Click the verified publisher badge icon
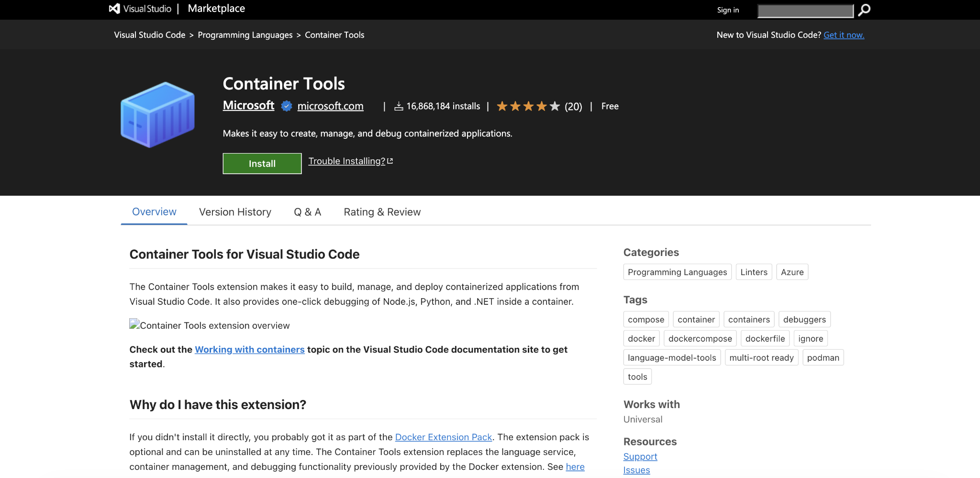The image size is (980, 478). [286, 106]
